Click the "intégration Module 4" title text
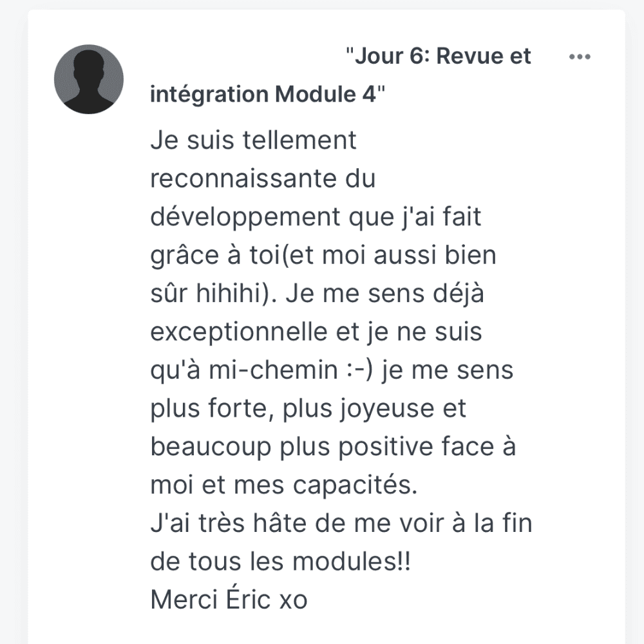This screenshot has height=644, width=644. [263, 94]
